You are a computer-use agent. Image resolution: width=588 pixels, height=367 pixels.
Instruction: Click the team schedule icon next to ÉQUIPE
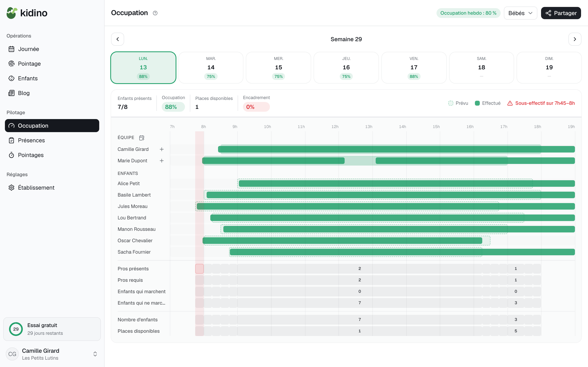(142, 138)
